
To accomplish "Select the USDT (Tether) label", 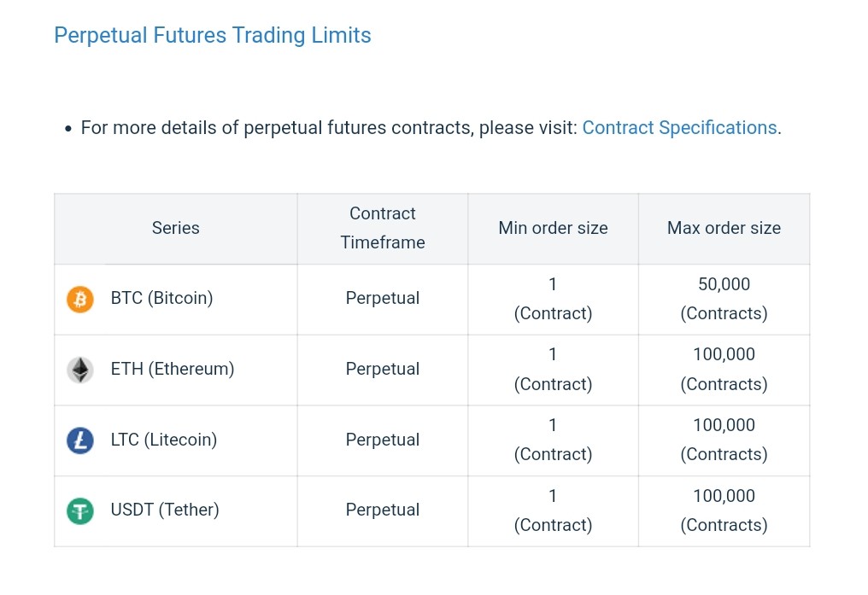I will click(x=165, y=510).
